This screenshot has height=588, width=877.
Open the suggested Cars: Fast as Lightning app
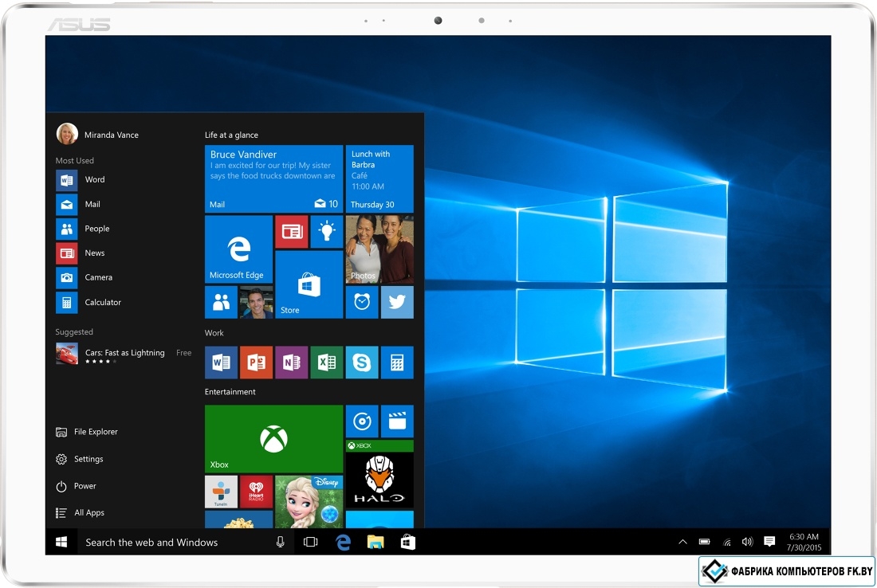[x=124, y=354]
